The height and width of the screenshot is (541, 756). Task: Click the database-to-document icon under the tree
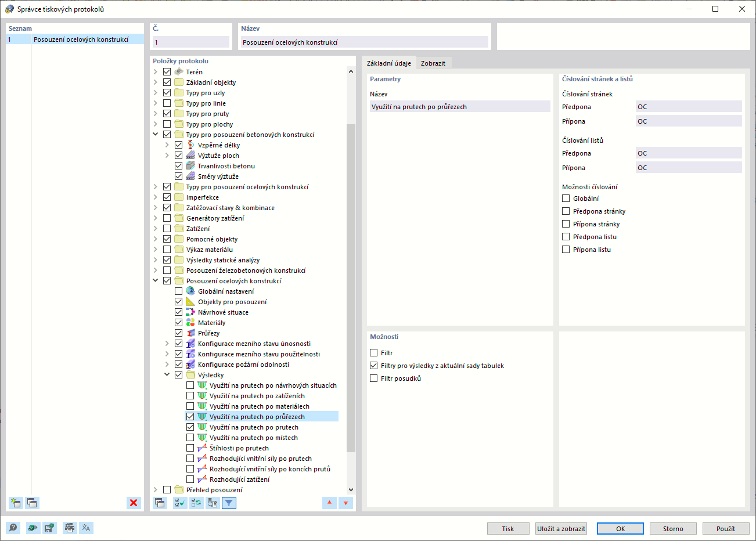[213, 503]
